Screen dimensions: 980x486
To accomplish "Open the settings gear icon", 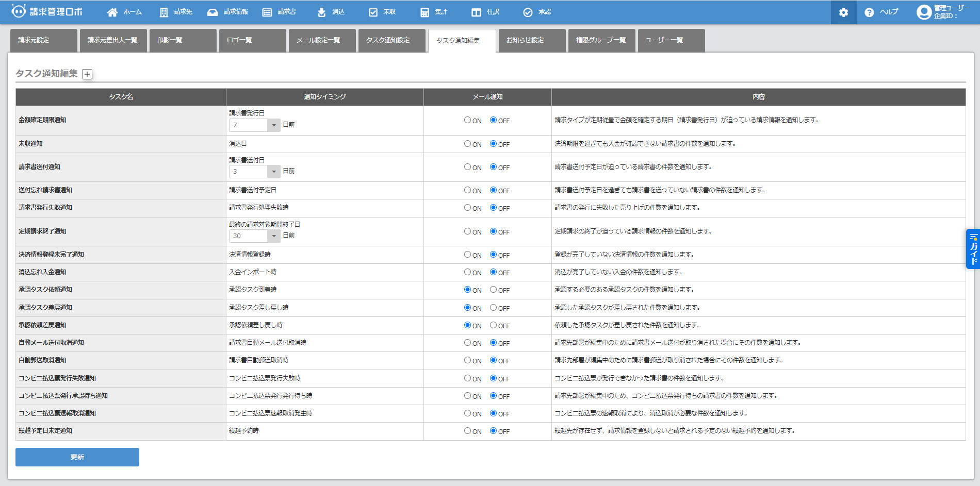I will pyautogui.click(x=843, y=11).
